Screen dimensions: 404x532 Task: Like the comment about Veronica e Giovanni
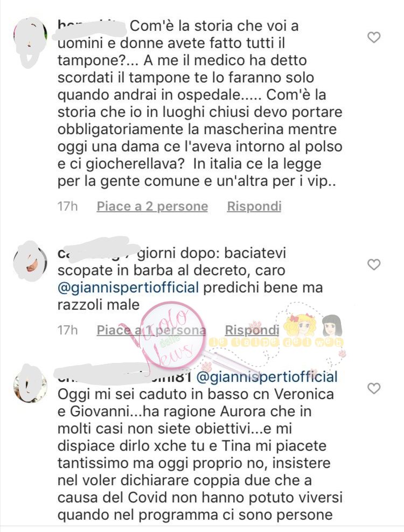click(374, 388)
